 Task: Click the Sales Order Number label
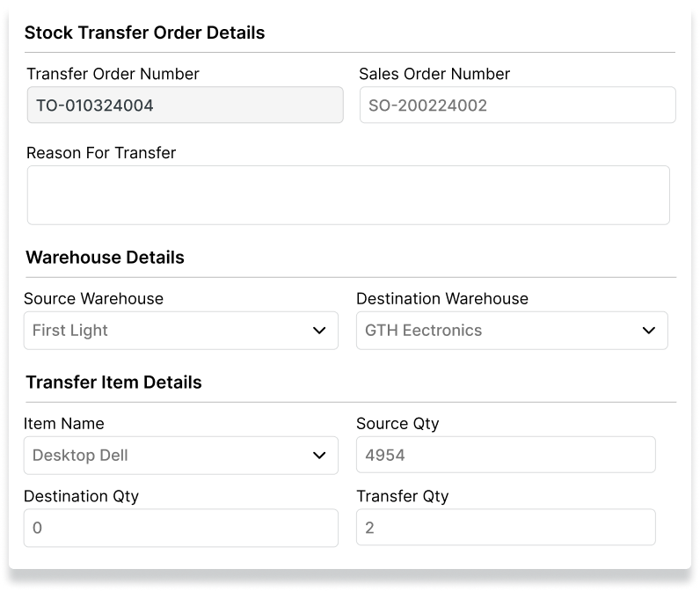[434, 74]
